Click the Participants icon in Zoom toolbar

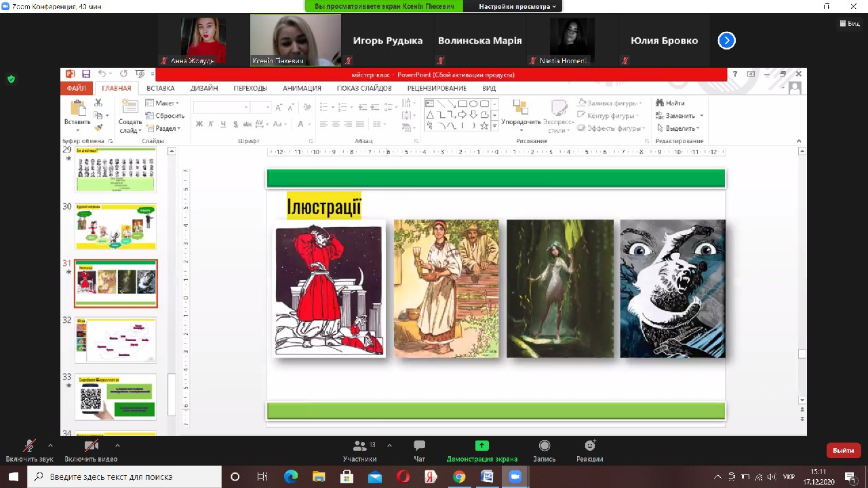tap(359, 446)
